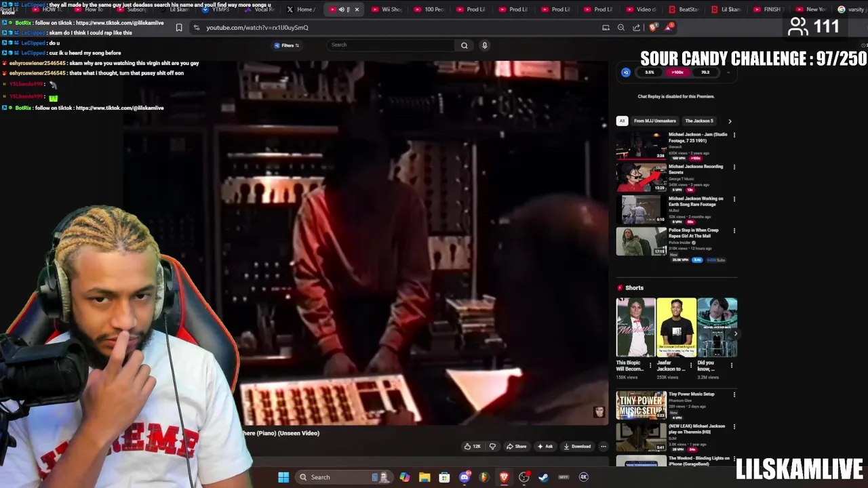Image resolution: width=868 pixels, height=488 pixels.
Task: Open Steam from the taskbar
Action: click(x=543, y=477)
